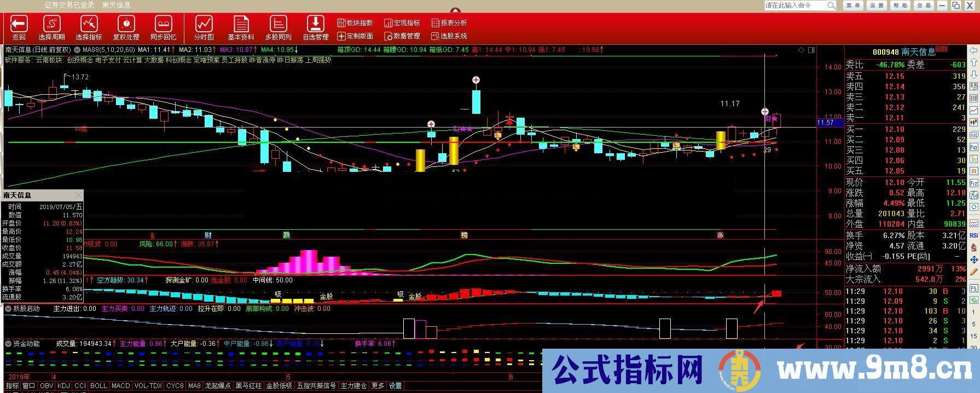
Task: Open 定制版面 custom layout
Action: 355,36
